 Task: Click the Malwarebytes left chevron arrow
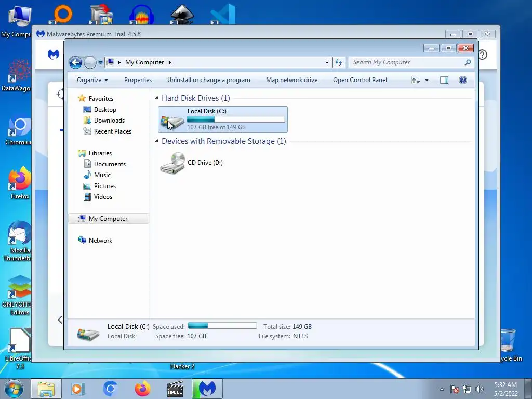click(60, 320)
